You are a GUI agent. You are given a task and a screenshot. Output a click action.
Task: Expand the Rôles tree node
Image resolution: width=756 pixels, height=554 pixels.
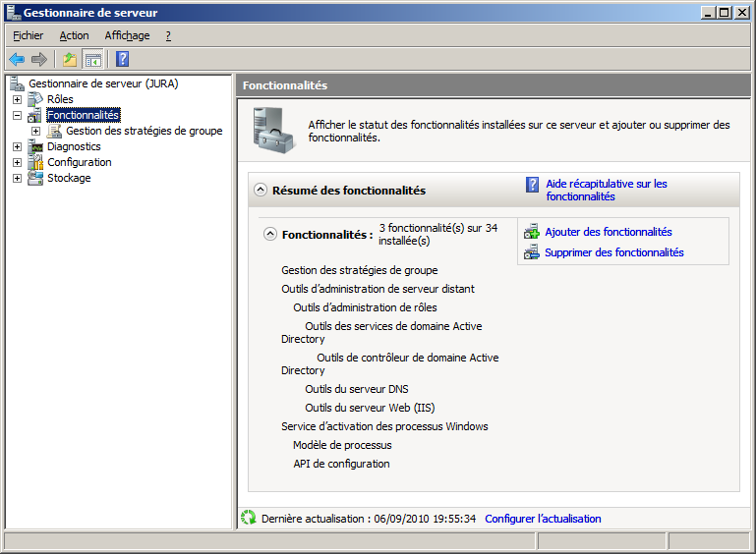17,99
